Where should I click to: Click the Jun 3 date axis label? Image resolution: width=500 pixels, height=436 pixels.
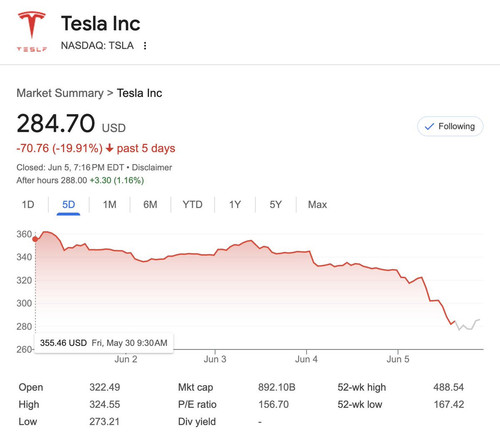coord(215,359)
